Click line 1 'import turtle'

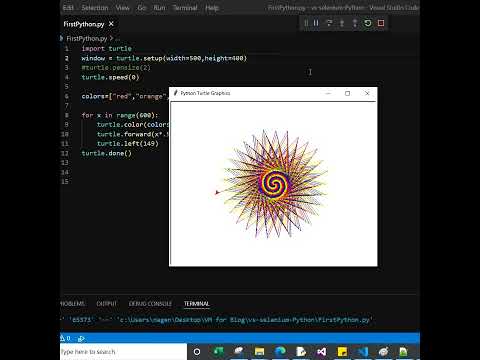pos(106,49)
